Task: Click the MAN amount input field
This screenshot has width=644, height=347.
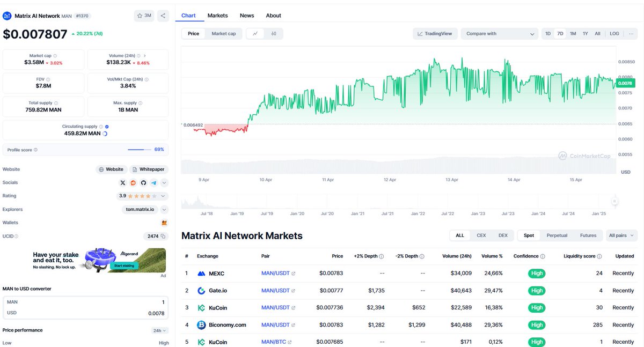Action: click(x=86, y=302)
